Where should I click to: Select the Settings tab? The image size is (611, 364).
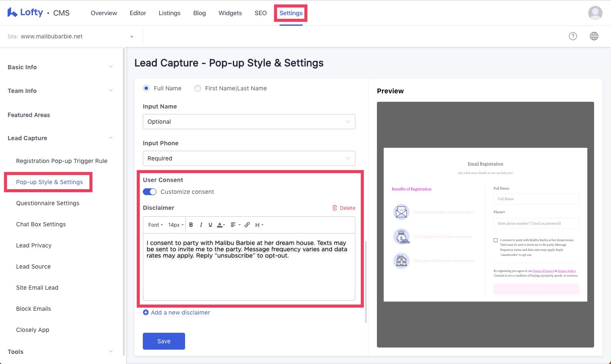pyautogui.click(x=291, y=13)
